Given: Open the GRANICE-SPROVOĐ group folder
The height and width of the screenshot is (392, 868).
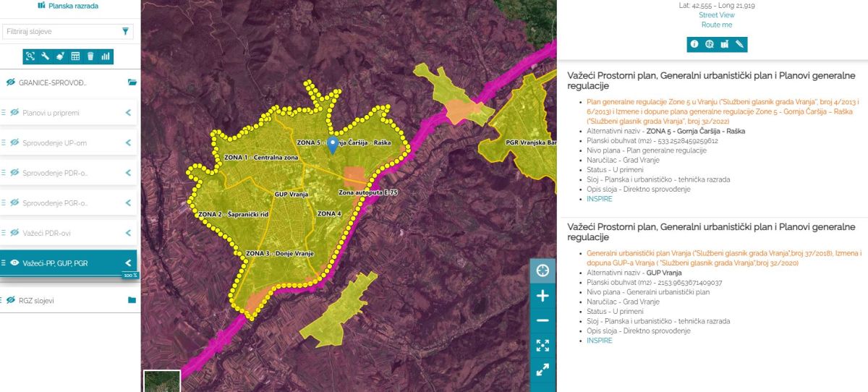Looking at the screenshot, I should [132, 82].
